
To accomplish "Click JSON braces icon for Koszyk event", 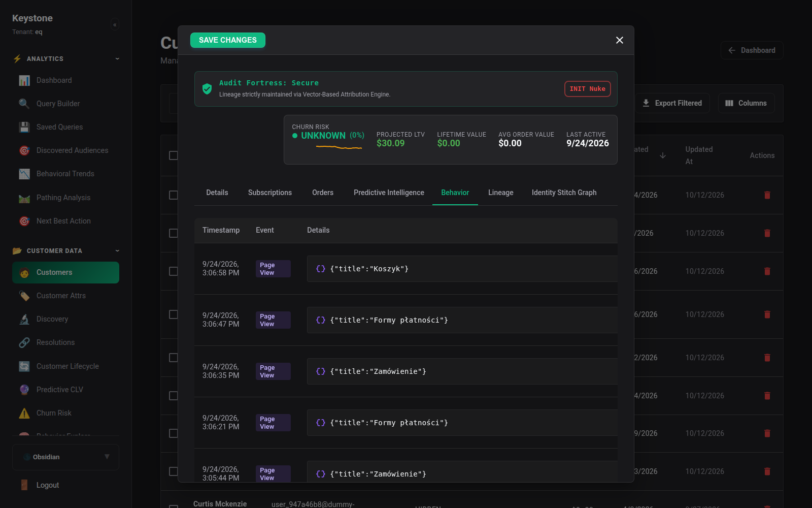I will 321,269.
